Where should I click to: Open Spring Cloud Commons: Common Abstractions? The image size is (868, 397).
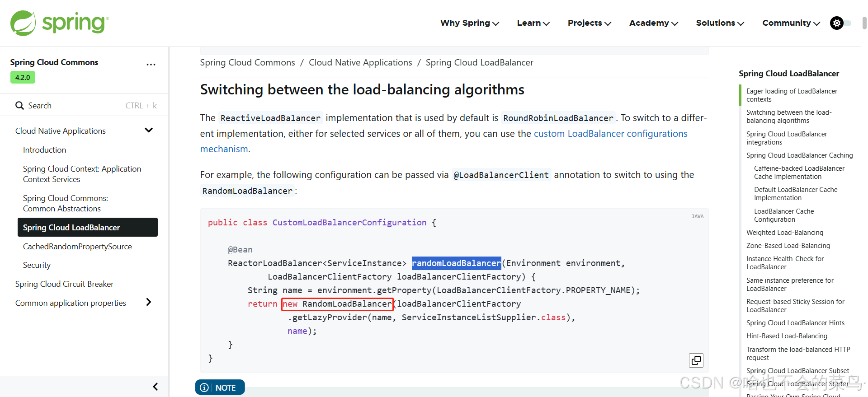click(x=66, y=203)
